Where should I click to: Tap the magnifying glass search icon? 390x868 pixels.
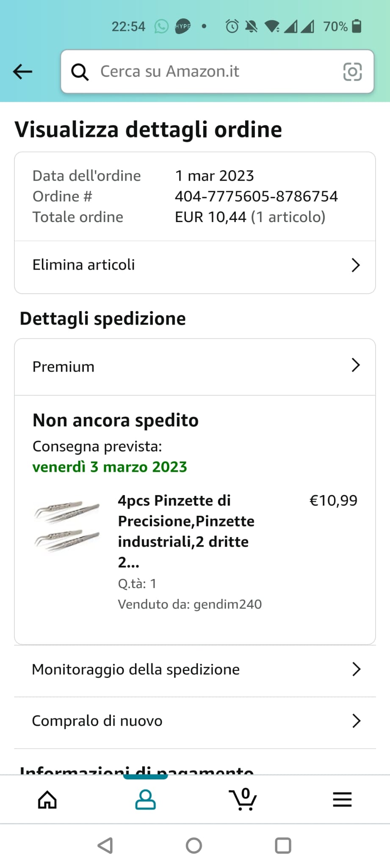(80, 72)
